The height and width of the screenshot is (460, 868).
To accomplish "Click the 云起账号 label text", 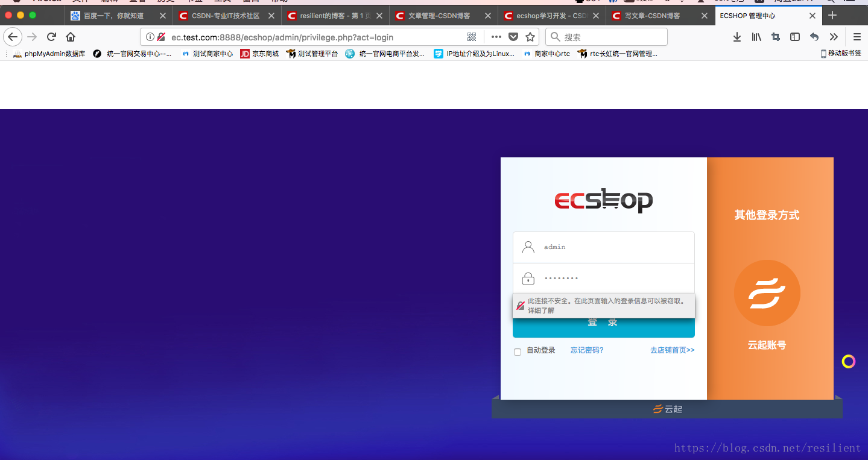I will [x=767, y=345].
